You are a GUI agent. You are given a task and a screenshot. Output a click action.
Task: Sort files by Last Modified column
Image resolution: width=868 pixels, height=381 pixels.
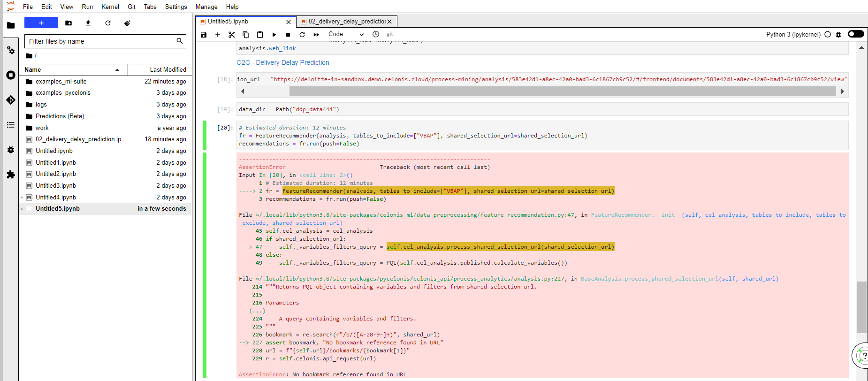[x=160, y=69]
